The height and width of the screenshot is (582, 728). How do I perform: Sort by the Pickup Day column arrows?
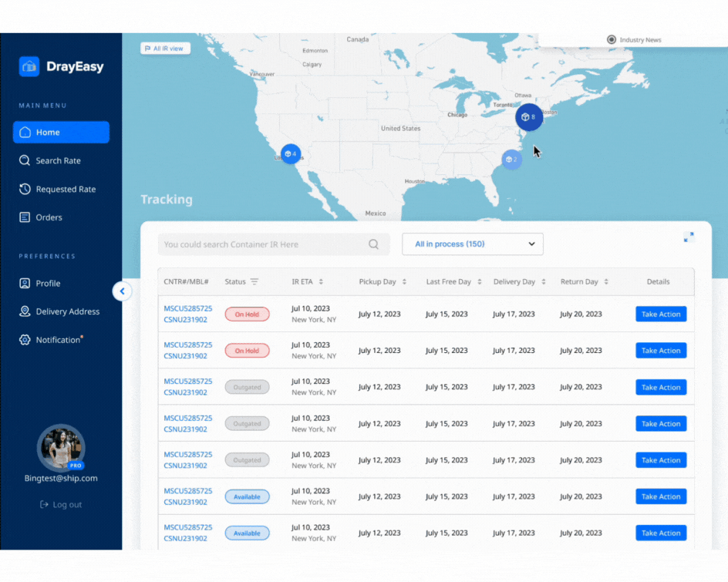coord(404,281)
